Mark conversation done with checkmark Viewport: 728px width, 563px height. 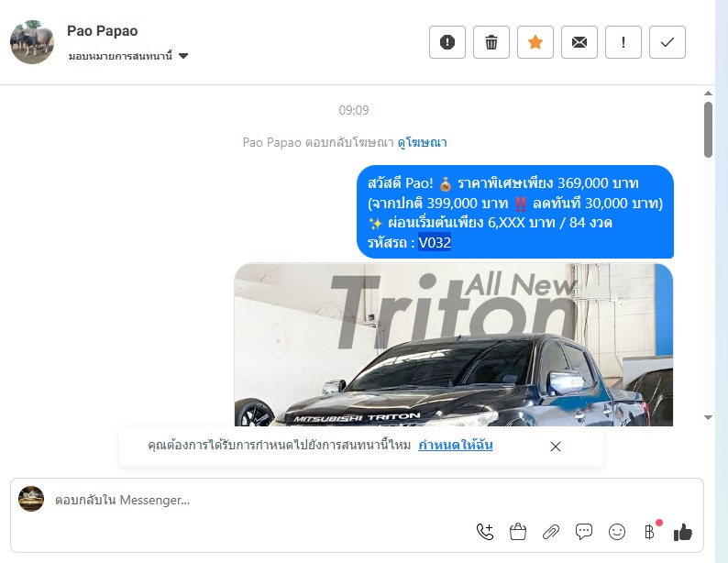(667, 42)
